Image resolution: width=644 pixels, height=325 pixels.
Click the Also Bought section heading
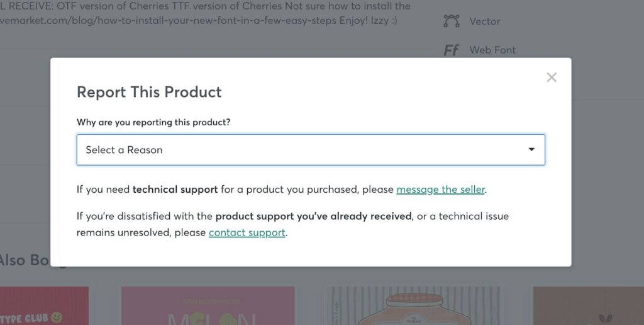(x=25, y=259)
